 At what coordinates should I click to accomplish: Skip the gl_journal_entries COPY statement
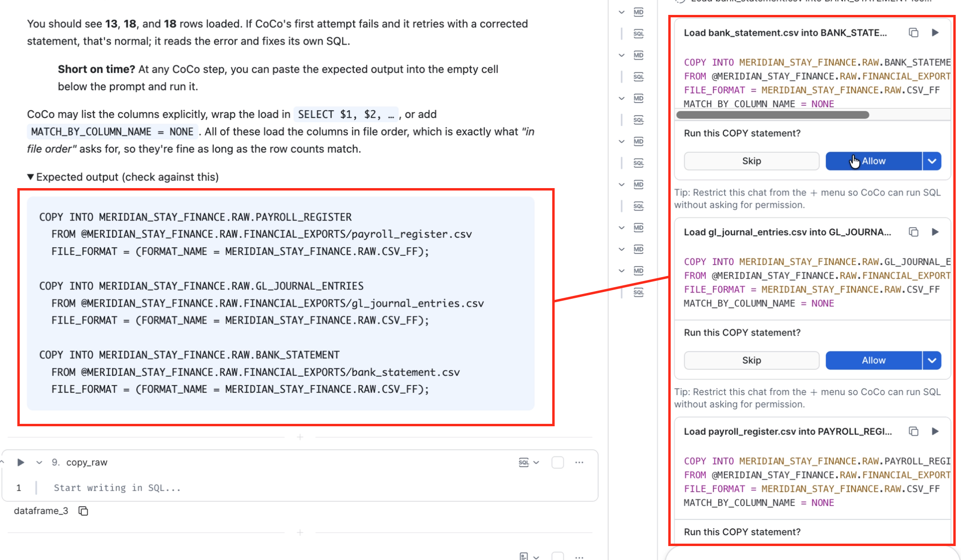coord(752,360)
